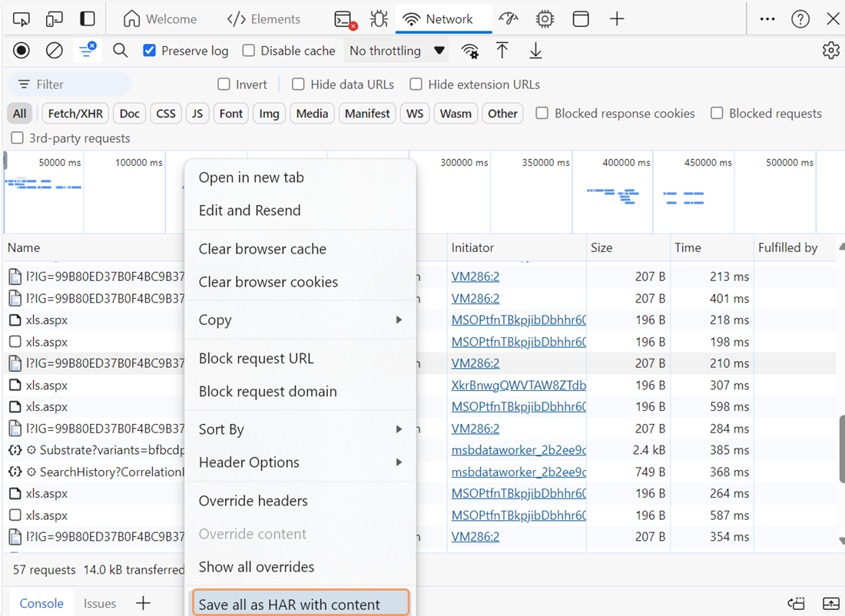Choose Save all as HAR with content
This screenshot has width=845, height=616.
coord(300,604)
